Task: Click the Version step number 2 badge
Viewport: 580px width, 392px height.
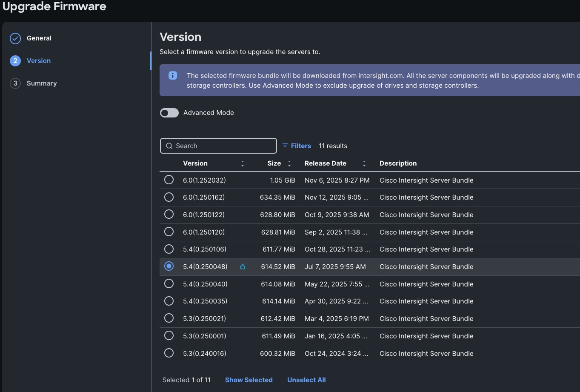Action: tap(15, 61)
